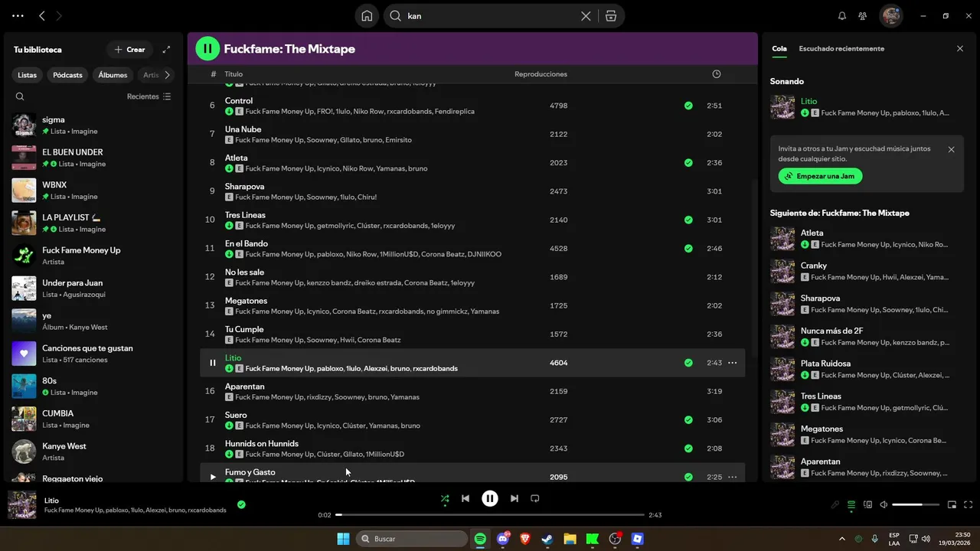Toggle saved check for Control
The width and height of the screenshot is (980, 551).
coord(688,106)
